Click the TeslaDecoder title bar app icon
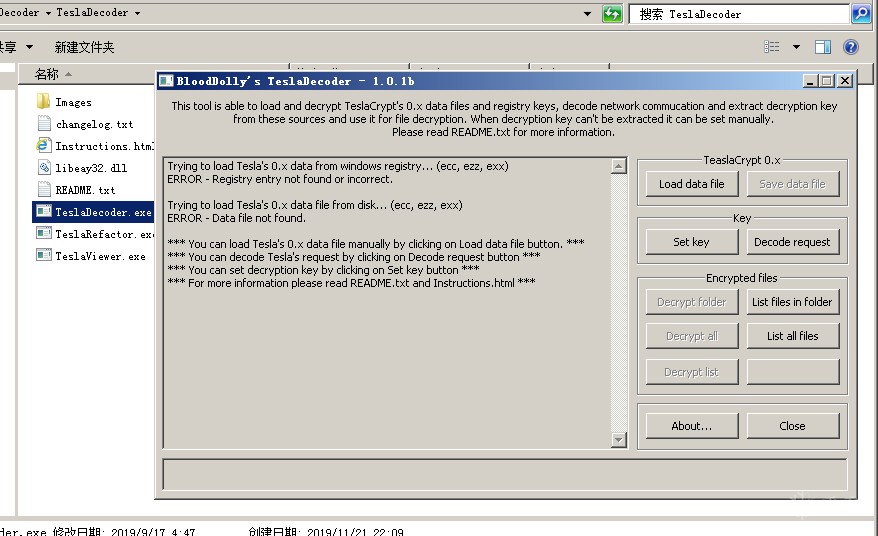The width and height of the screenshot is (878, 536). coord(166,81)
